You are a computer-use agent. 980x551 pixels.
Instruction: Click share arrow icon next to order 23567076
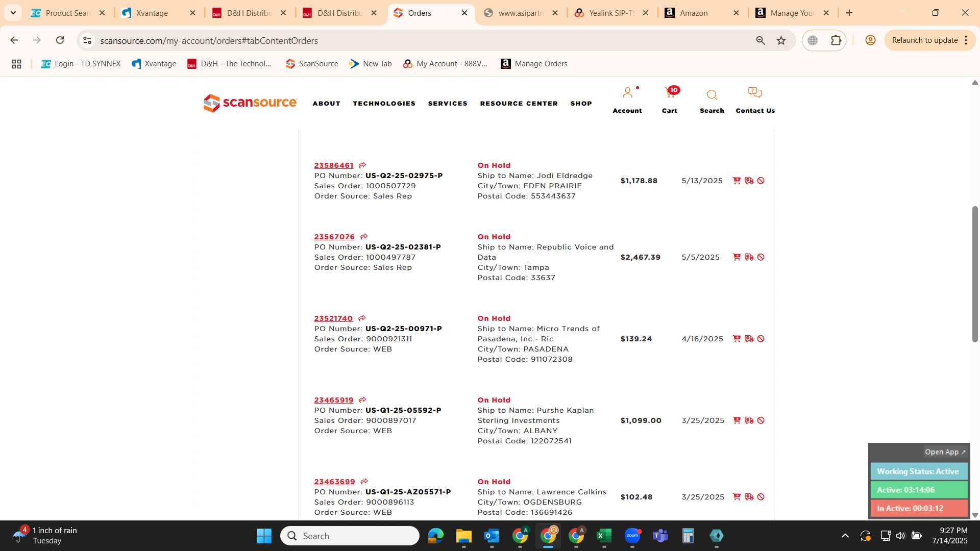364,237
